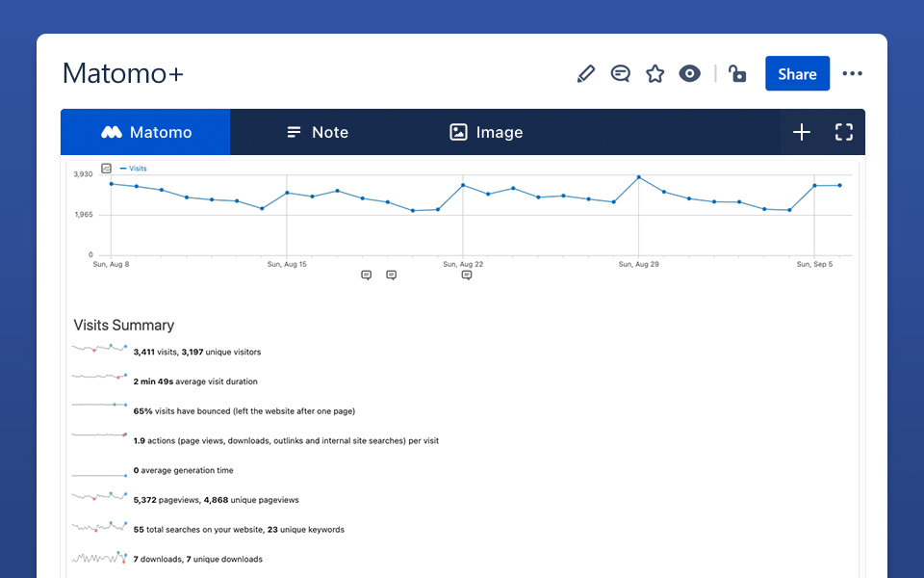The height and width of the screenshot is (578, 924).
Task: Click the Sun, Aug 22 axis label
Action: click(463, 264)
